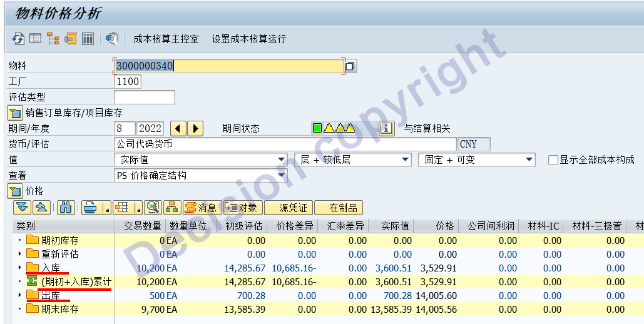The height and width of the screenshot is (324, 644).
Task: Go to the next period with right arrow
Action: click(196, 129)
